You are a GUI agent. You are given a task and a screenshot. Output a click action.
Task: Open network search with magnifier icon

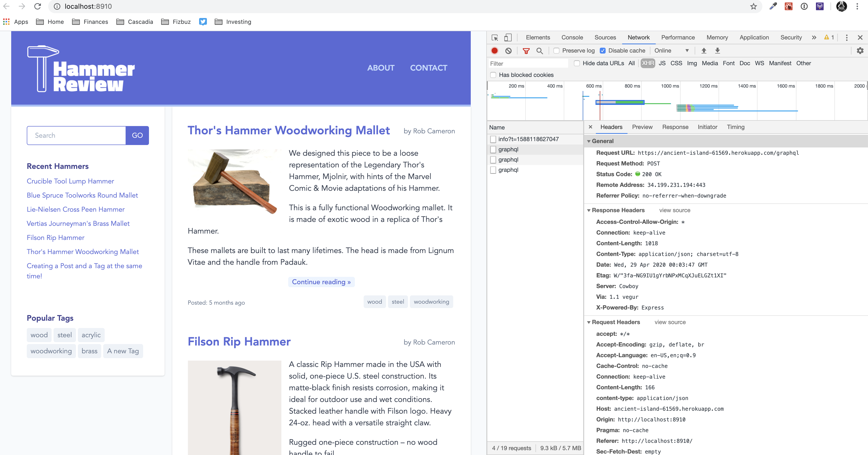[x=539, y=51]
